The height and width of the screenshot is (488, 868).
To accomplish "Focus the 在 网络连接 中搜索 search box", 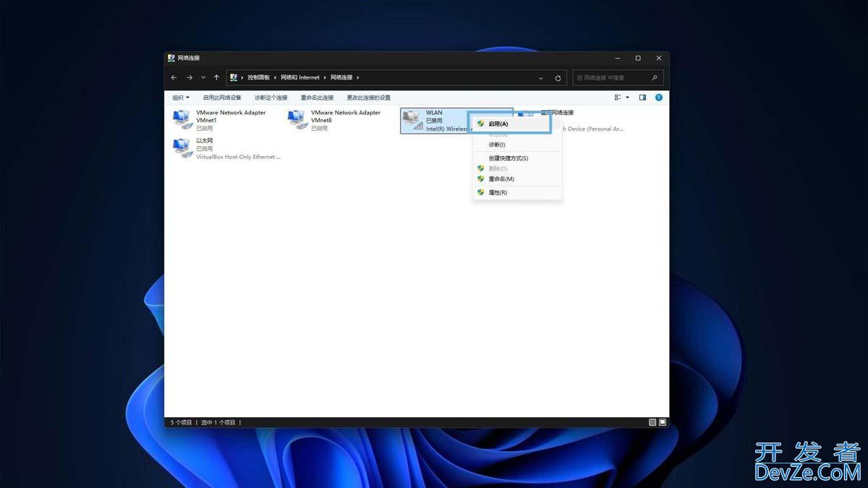I will click(618, 77).
